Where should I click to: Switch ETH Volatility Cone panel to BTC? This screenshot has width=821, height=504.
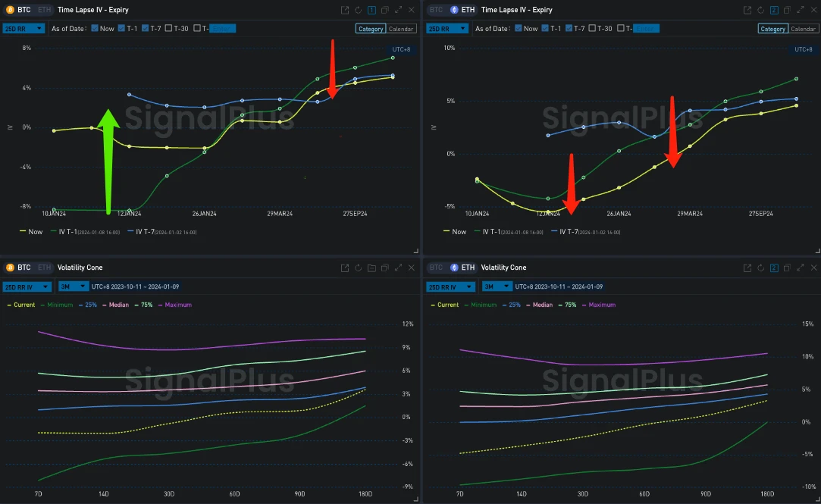(437, 268)
